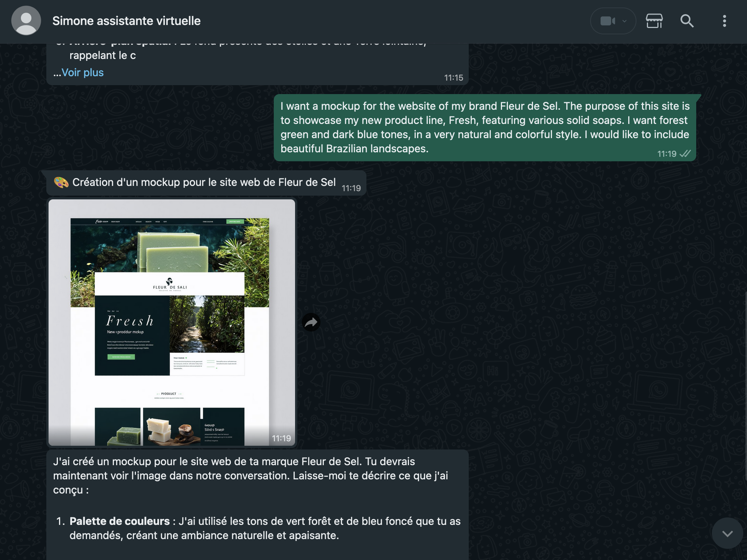747x560 pixels.
Task: Search within this chat
Action: 687,21
